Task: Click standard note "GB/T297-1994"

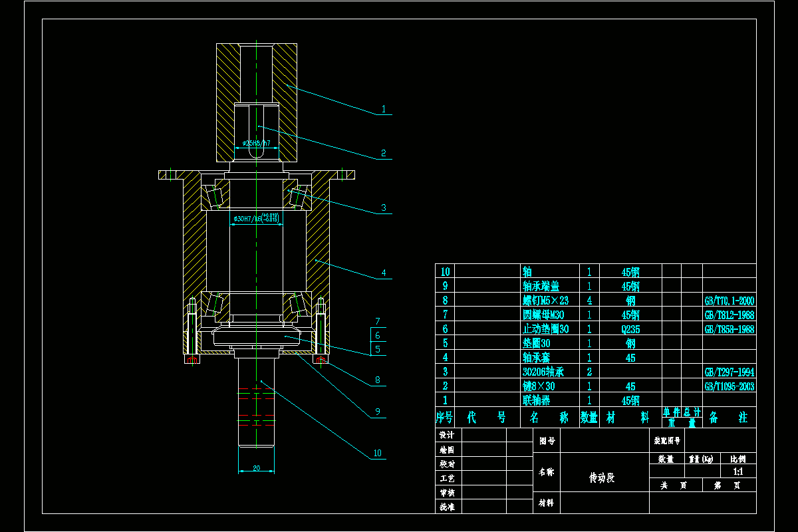Action: click(x=730, y=372)
